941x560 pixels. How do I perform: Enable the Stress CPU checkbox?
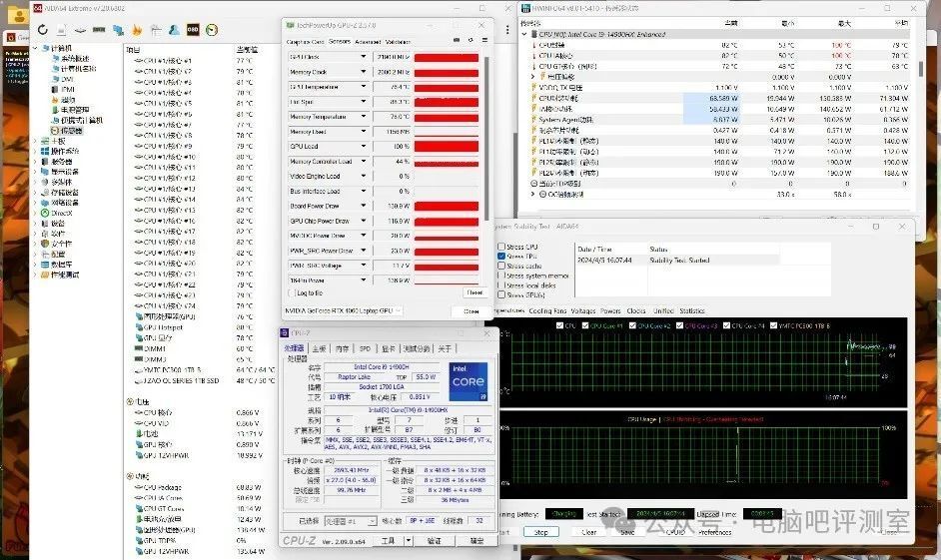coord(501,247)
